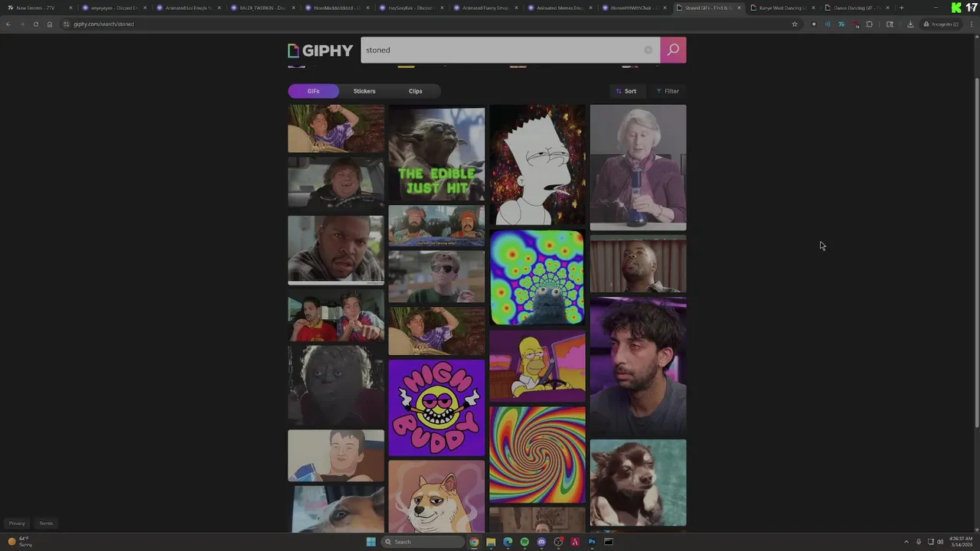Image resolution: width=980 pixels, height=551 pixels.
Task: Show hidden system tray icons
Action: click(906, 542)
